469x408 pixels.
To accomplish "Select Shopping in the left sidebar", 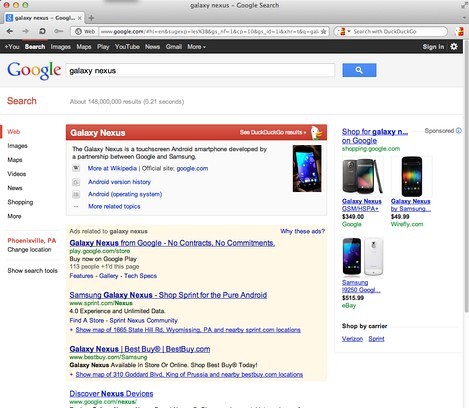I will [20, 202].
